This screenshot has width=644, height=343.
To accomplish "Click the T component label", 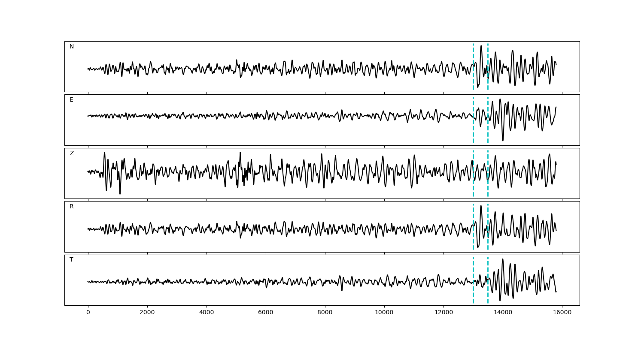I will (71, 260).
